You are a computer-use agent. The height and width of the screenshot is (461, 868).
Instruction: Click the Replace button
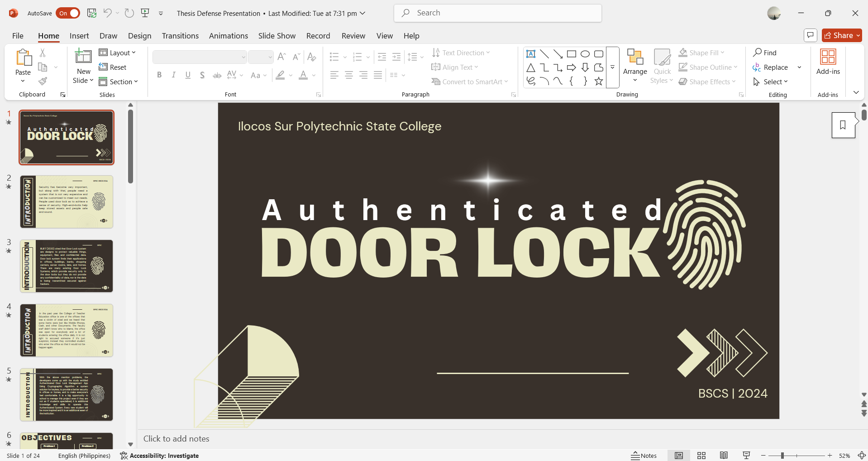click(x=771, y=67)
